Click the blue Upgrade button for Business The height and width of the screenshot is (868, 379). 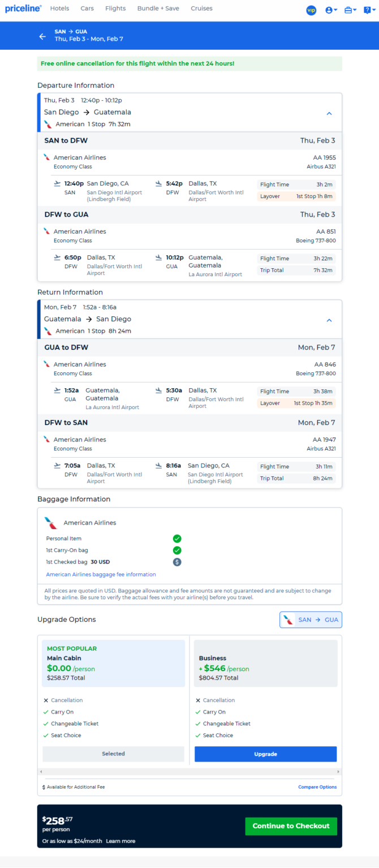pos(265,754)
